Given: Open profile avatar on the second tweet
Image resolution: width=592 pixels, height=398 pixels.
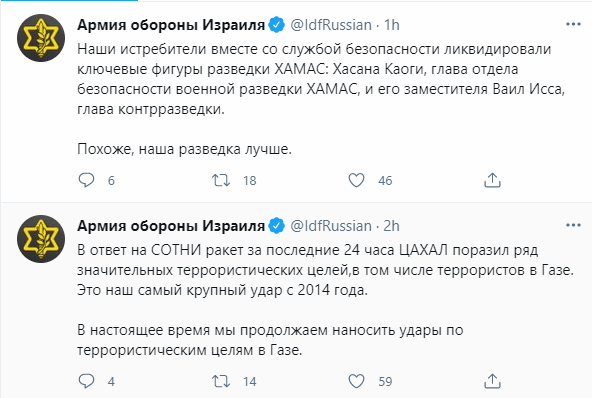Looking at the screenshot, I should [x=41, y=239].
